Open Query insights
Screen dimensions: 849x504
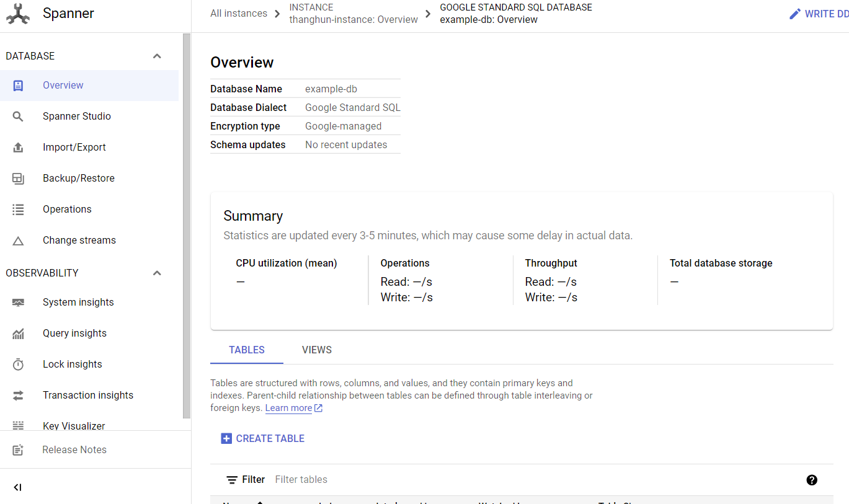coord(89,334)
